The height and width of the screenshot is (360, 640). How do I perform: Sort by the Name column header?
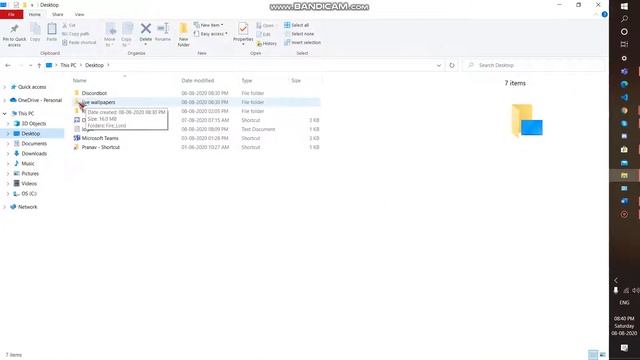coord(80,81)
